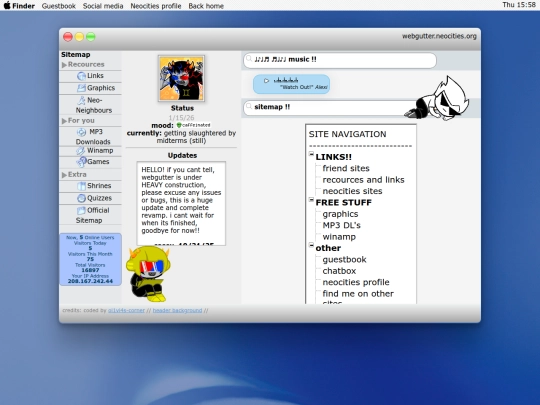Image resolution: width=540 pixels, height=405 pixels.
Task: Click the music player waveform progress bar
Action: click(x=286, y=80)
